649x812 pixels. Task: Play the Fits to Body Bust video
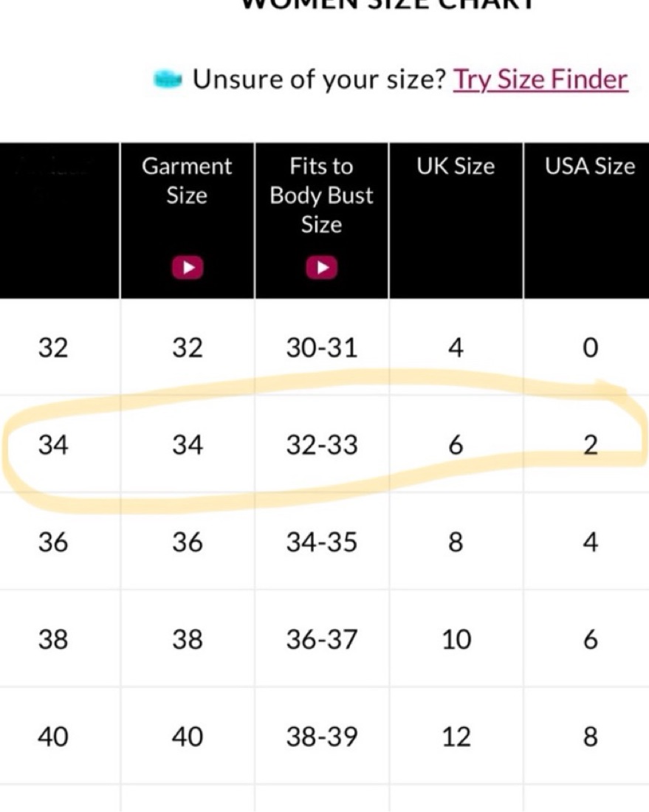tap(322, 267)
